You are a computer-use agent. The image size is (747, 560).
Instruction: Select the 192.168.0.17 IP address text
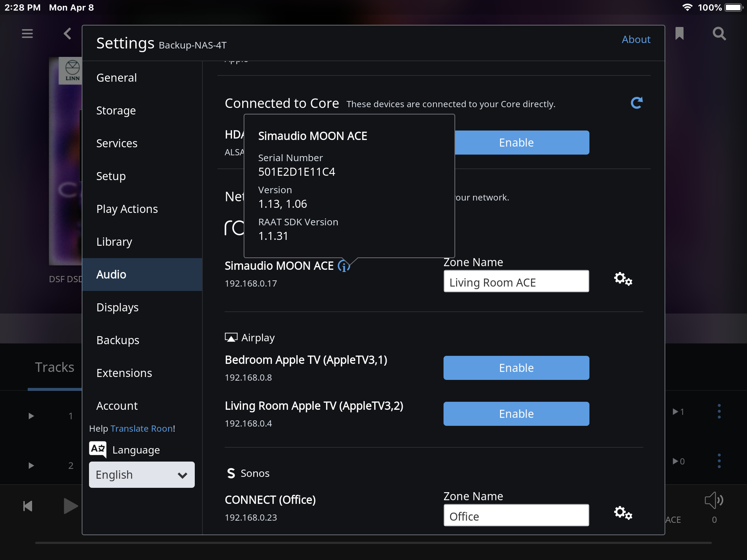pos(251,284)
